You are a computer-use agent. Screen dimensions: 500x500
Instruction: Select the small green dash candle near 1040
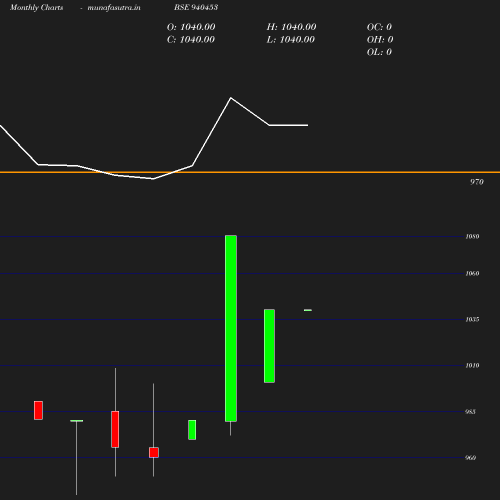point(308,310)
